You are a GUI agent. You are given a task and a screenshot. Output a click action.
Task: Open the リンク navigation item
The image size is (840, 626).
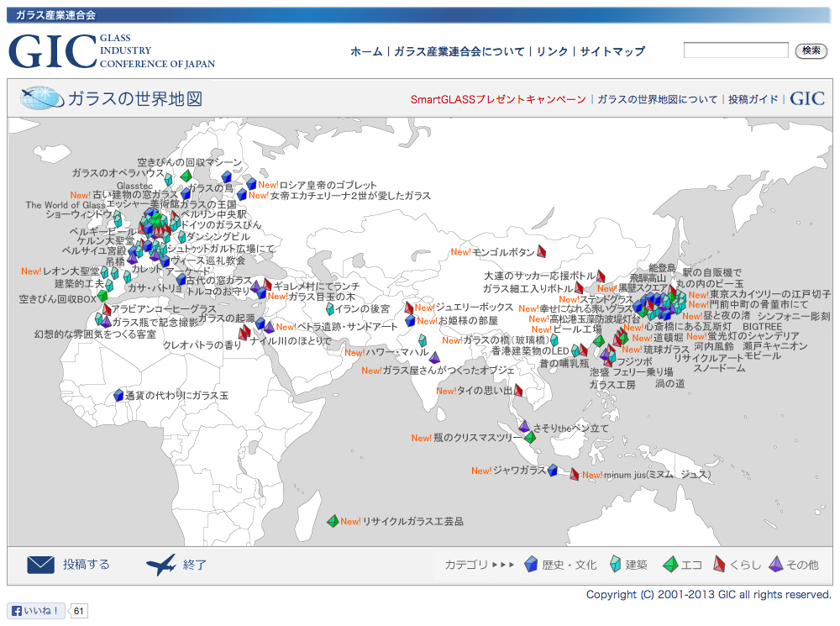click(x=552, y=51)
